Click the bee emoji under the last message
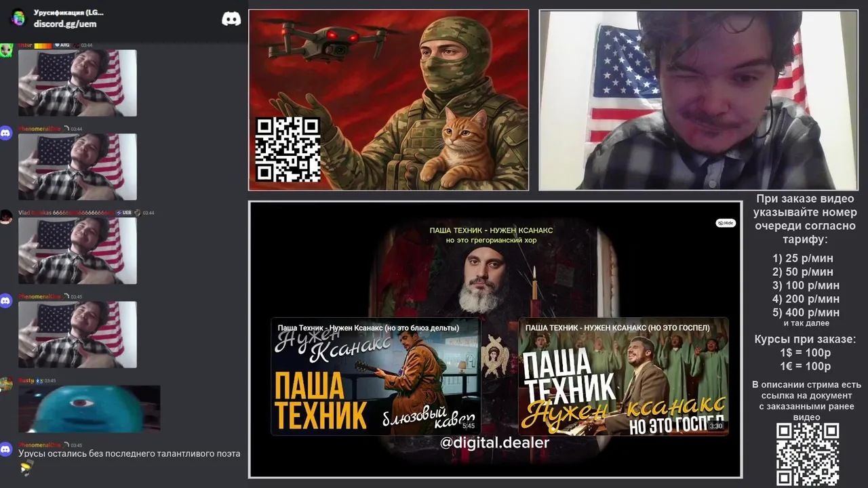The height and width of the screenshot is (488, 868). coord(26,466)
